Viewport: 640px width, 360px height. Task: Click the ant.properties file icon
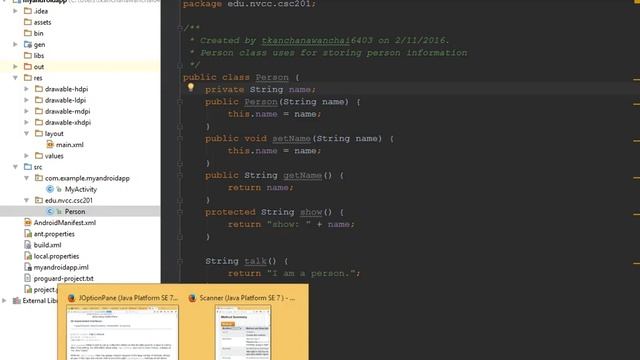28,234
